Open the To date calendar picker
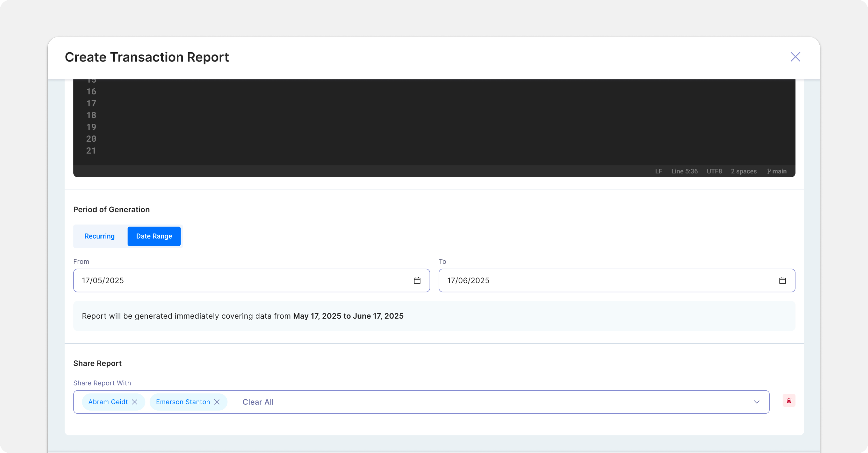The width and height of the screenshot is (868, 453). [782, 281]
